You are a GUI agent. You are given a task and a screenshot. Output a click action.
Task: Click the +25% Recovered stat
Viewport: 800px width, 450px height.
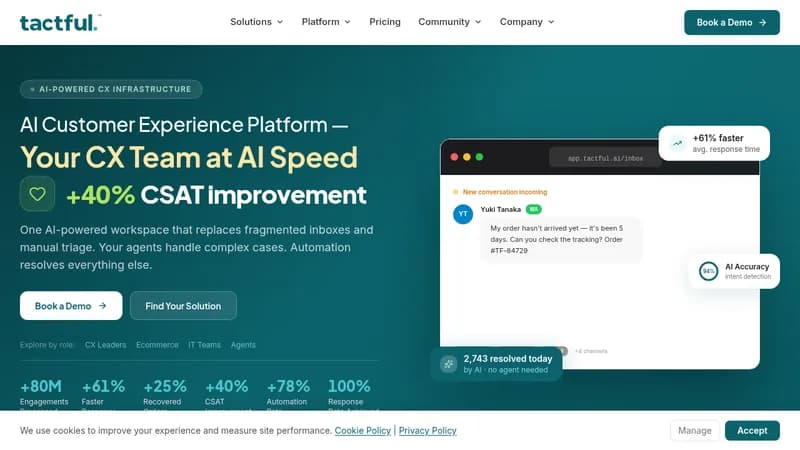click(x=165, y=394)
